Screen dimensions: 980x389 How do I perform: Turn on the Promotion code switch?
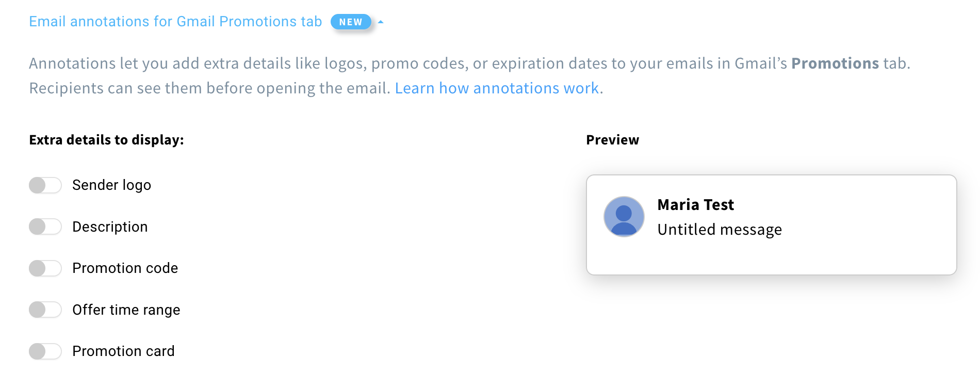click(x=45, y=268)
